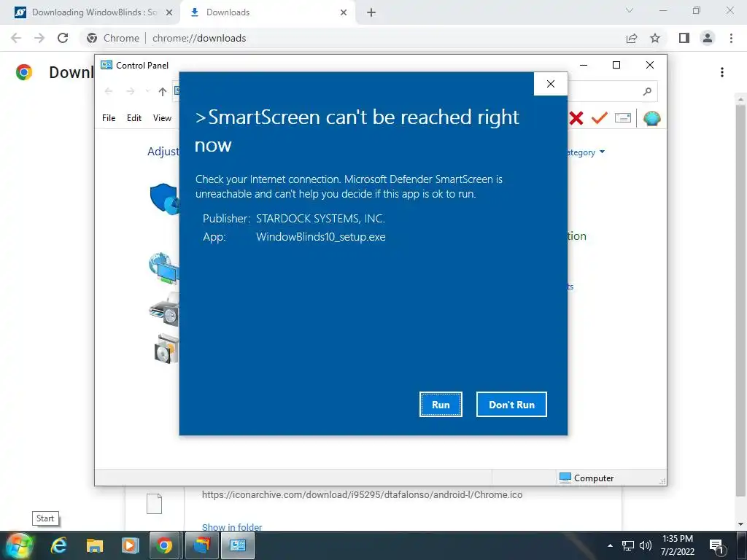Click the iconarchive Chrome.ico download link
The height and width of the screenshot is (560, 747).
tap(362, 495)
